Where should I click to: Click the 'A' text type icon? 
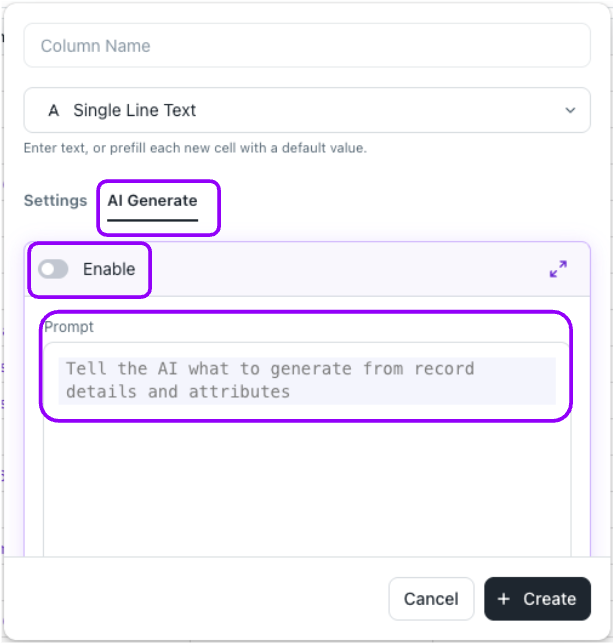pos(54,110)
